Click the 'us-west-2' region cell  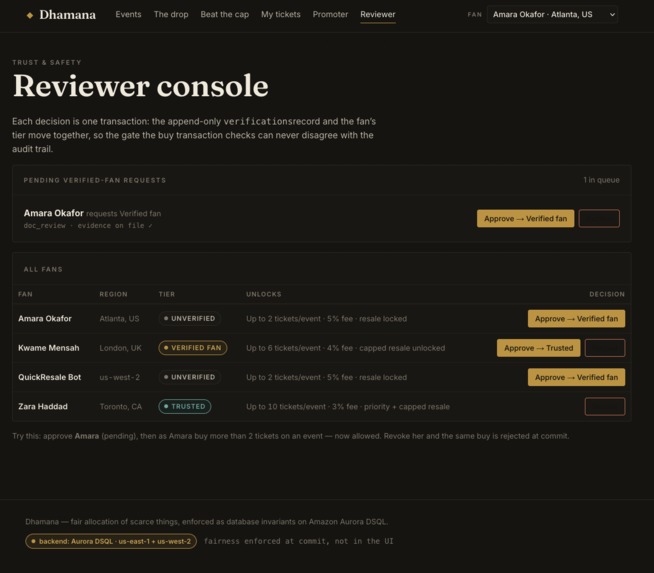pos(120,377)
